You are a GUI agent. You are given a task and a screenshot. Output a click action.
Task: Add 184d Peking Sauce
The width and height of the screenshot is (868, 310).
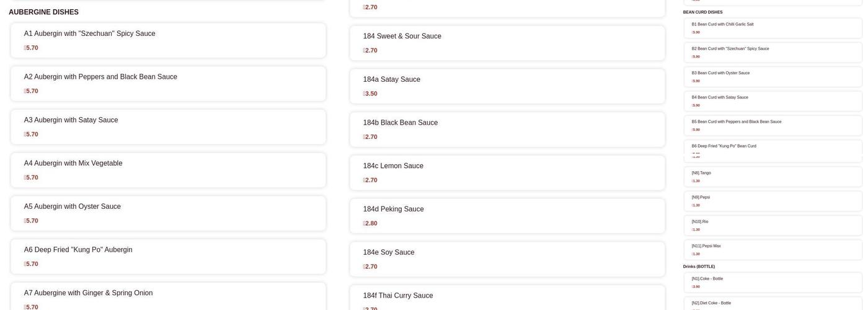(507, 216)
